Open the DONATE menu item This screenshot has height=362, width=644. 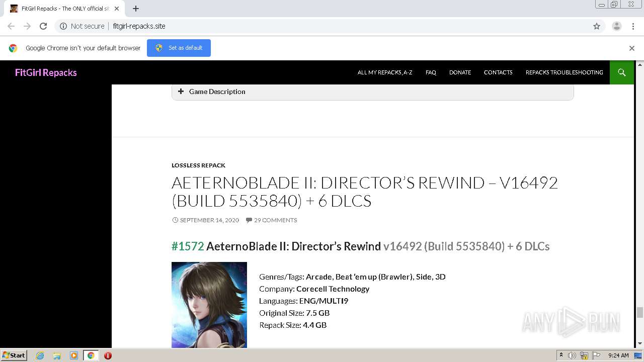coord(460,72)
